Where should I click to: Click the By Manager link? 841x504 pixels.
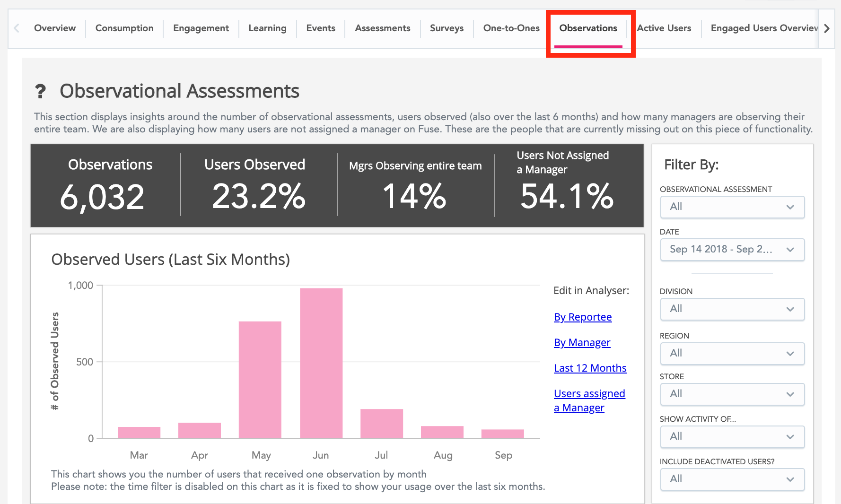[x=582, y=343]
